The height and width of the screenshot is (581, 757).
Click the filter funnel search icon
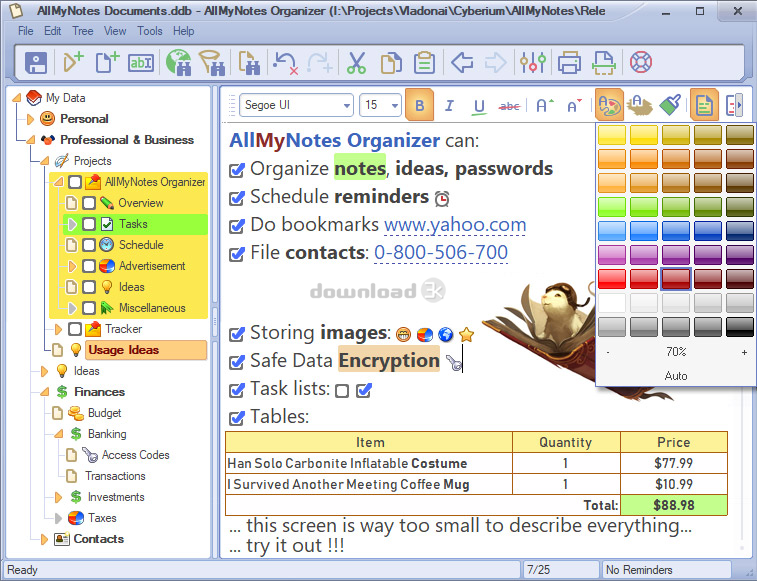coord(212,62)
